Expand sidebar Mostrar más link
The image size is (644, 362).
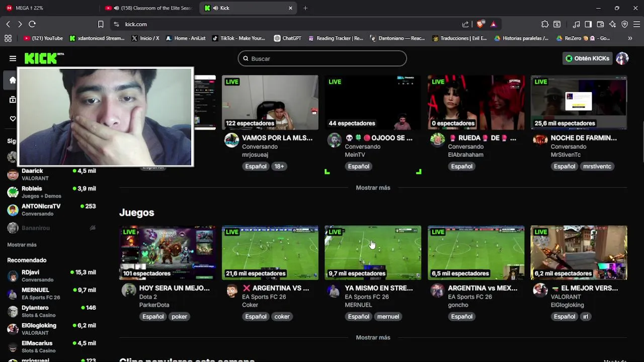(22, 245)
